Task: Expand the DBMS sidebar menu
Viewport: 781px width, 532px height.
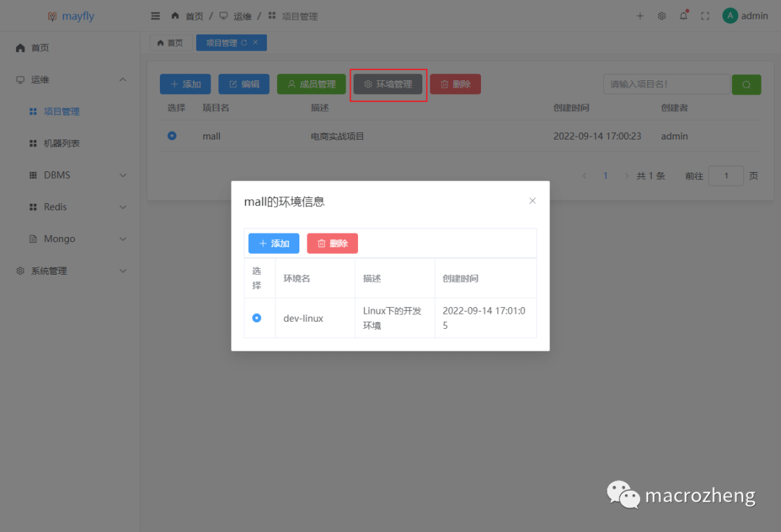Action: [x=123, y=175]
